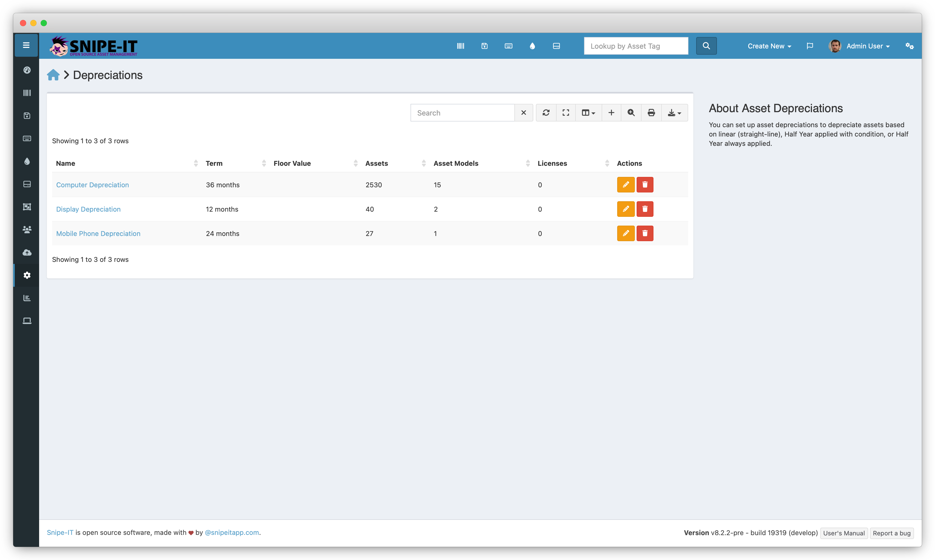Sort table by Assets column
This screenshot has width=935, height=560.
click(395, 163)
